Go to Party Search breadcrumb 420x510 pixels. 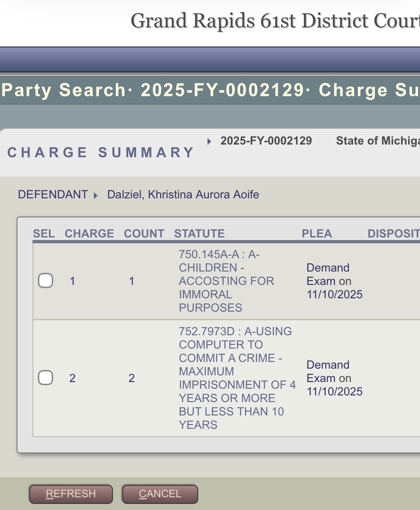[64, 90]
